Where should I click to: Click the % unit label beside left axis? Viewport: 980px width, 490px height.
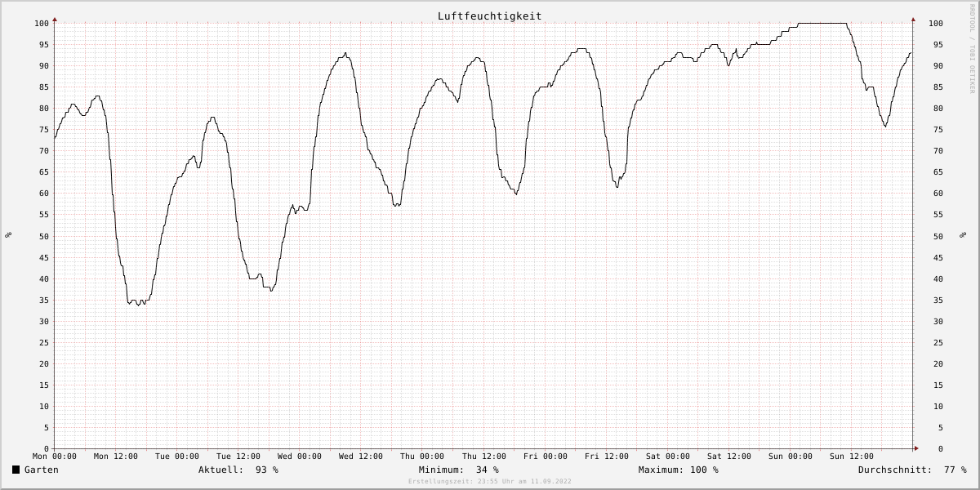[8, 235]
